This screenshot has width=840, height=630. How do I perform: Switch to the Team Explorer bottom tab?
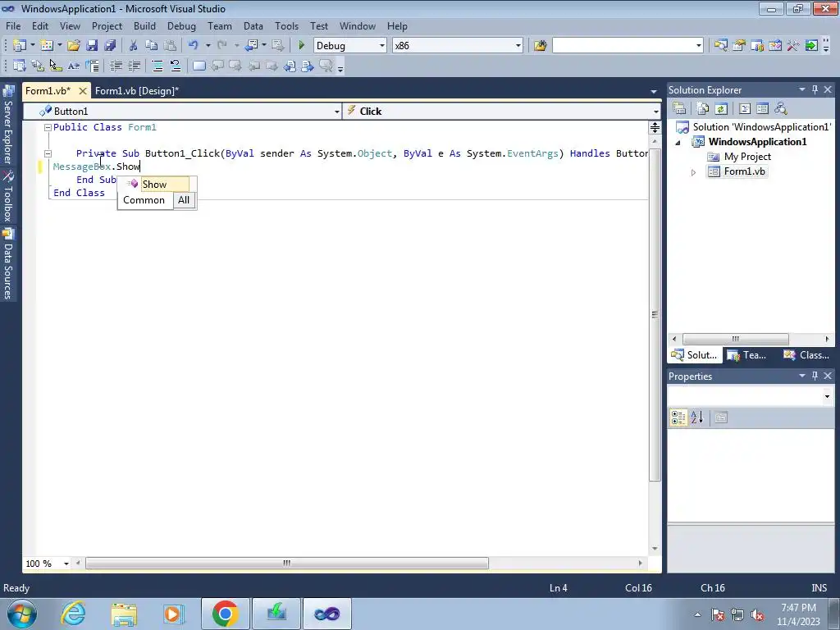pos(747,354)
